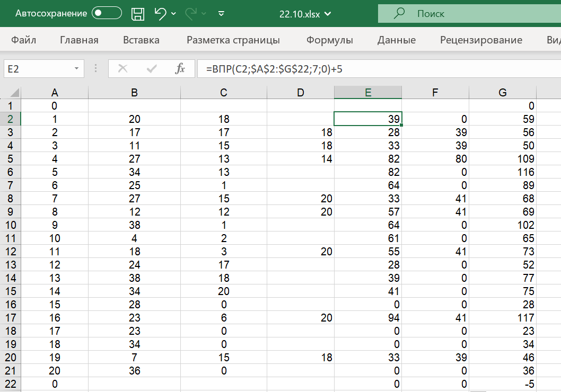This screenshot has height=392, width=561.
Task: Open the Файл menu
Action: point(23,40)
